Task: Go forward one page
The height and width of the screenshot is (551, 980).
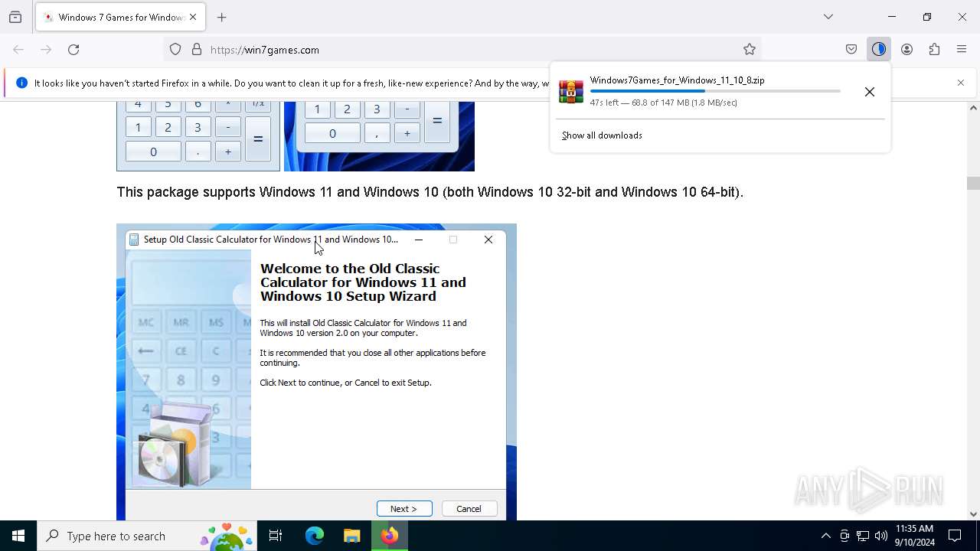Action: (46, 50)
